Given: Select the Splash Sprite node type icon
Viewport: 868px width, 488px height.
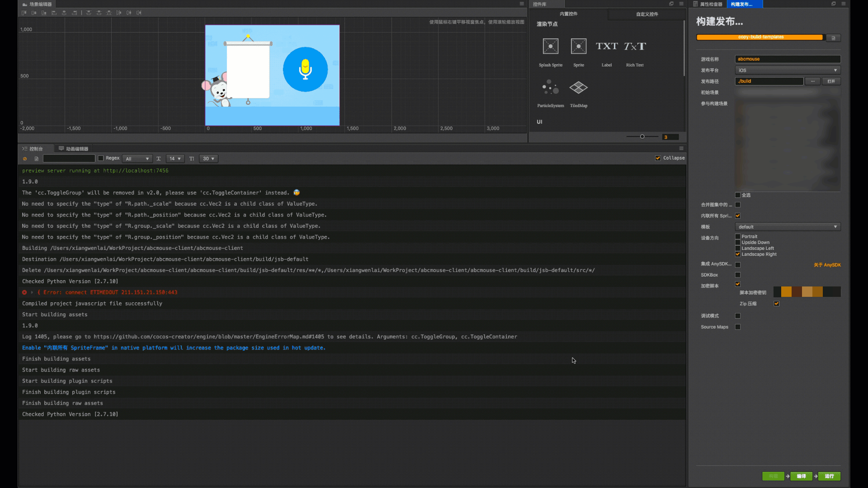Looking at the screenshot, I should click(x=550, y=46).
